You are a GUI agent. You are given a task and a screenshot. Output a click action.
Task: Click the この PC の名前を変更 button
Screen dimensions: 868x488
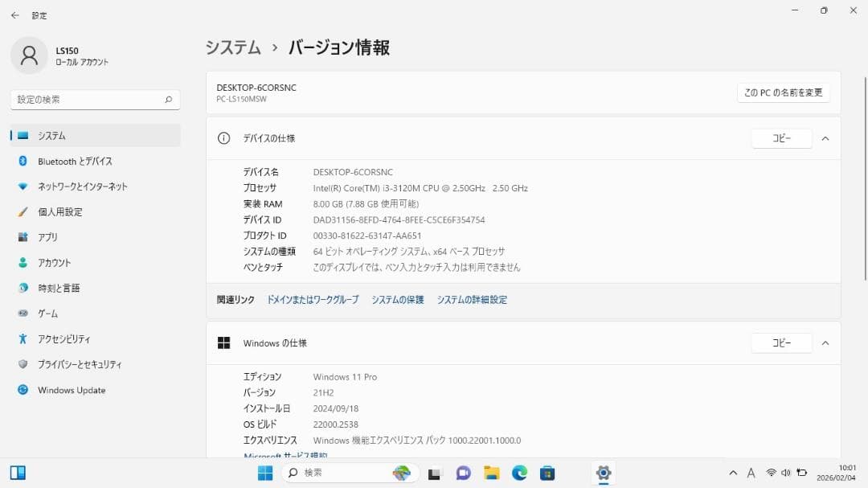[x=782, y=92]
